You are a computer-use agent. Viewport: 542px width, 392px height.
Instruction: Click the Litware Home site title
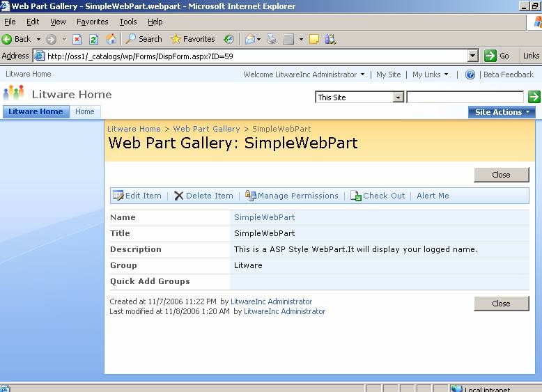[x=72, y=94]
